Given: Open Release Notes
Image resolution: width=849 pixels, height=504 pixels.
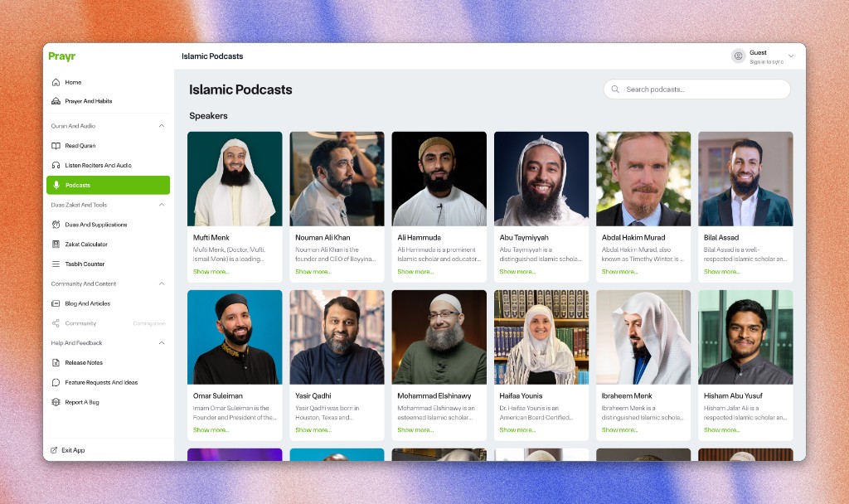Looking at the screenshot, I should point(109,363).
